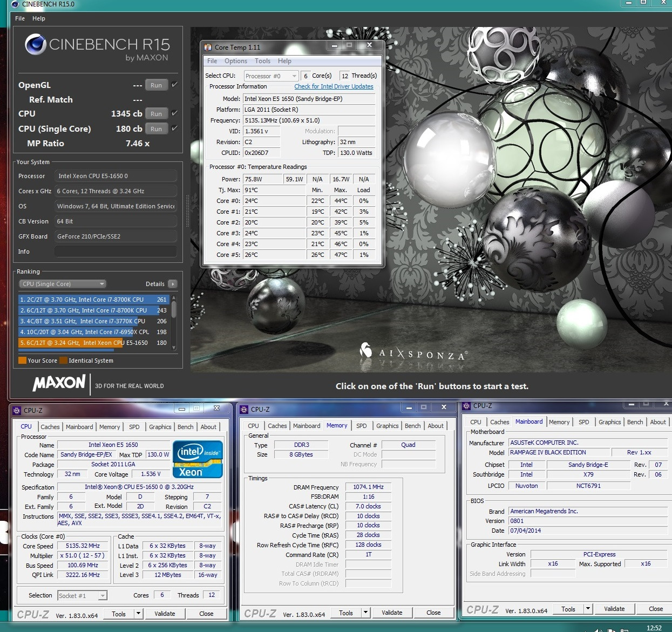Switch to About tab in middle CPU-Z
Image resolution: width=672 pixels, height=632 pixels.
[x=436, y=426]
